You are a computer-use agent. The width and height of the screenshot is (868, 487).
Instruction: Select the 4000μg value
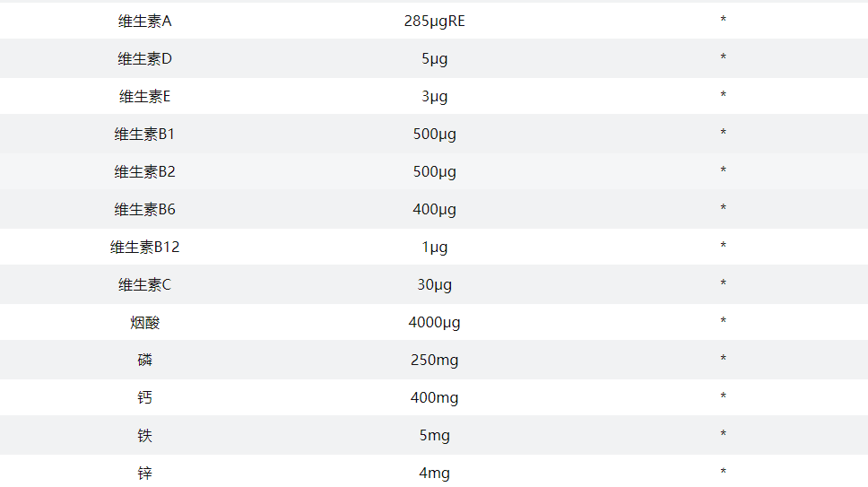pos(434,322)
